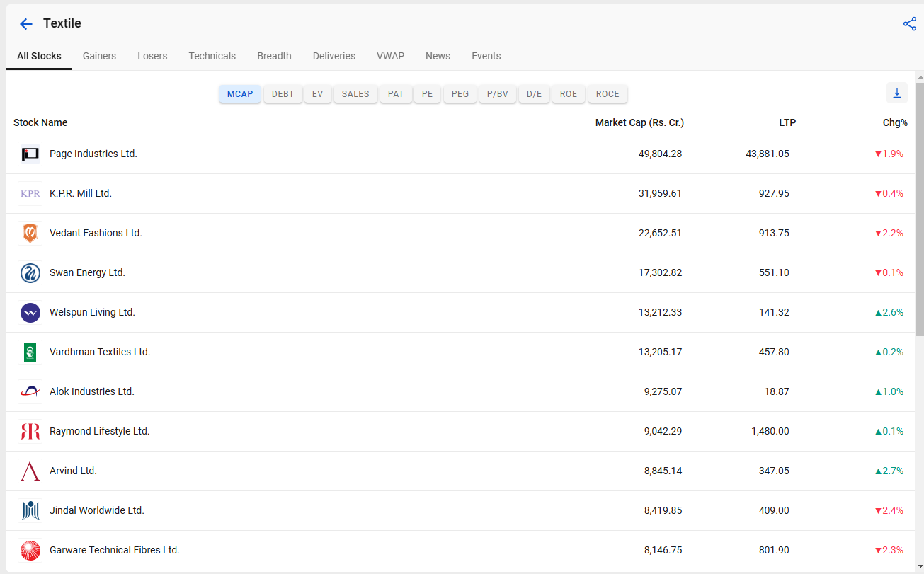The image size is (924, 574).
Task: Open the Deliveries tab
Action: click(x=333, y=56)
